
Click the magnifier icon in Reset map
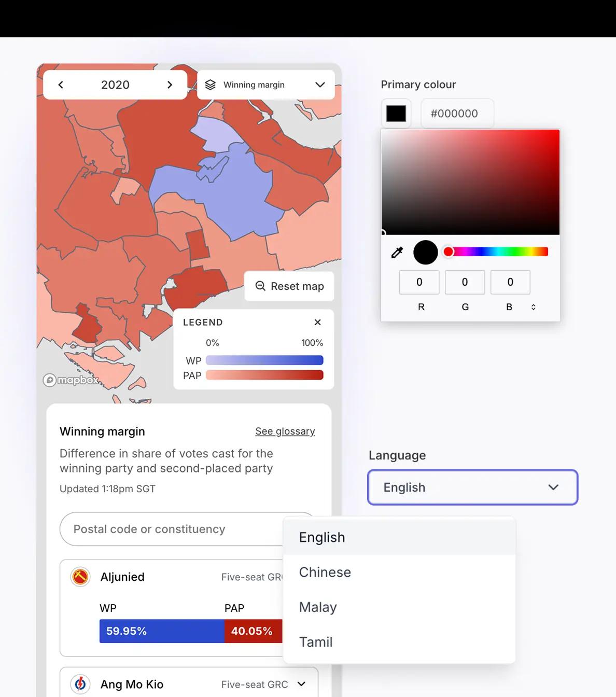[260, 286]
